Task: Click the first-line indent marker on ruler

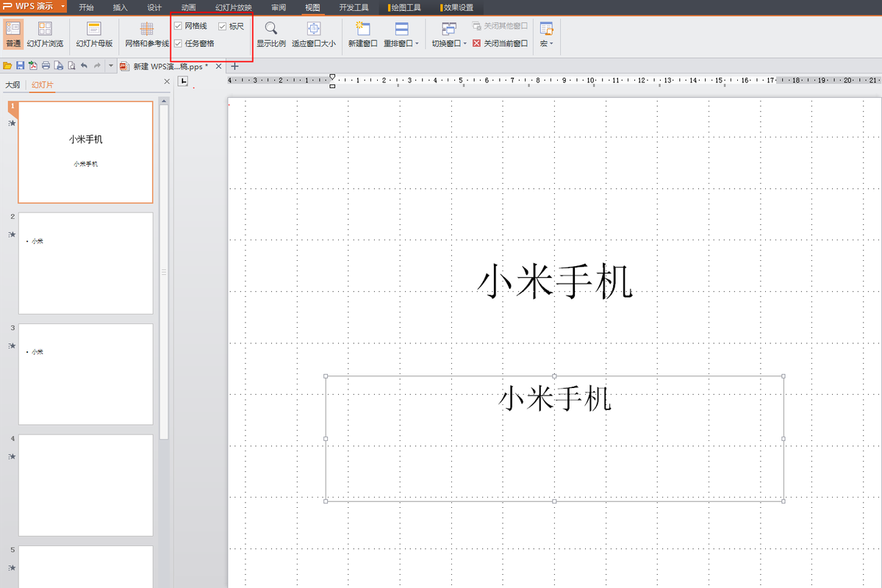Action: tap(332, 76)
